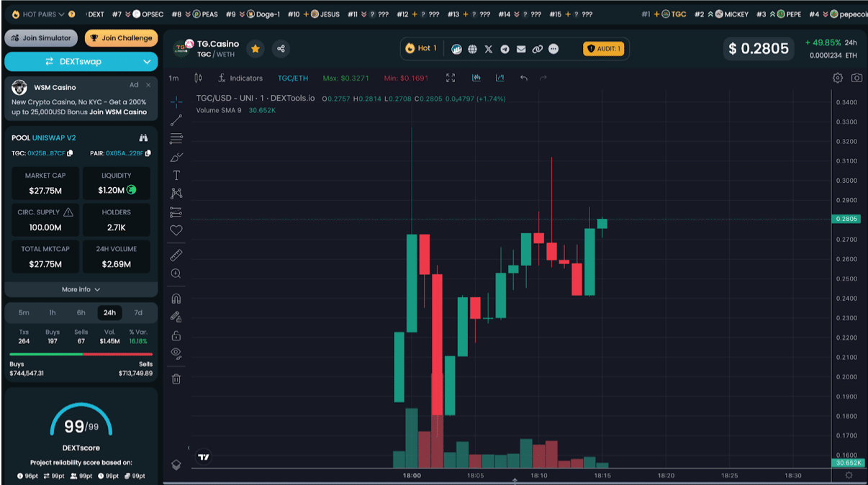Select the trend line drawing tool
The width and height of the screenshot is (868, 485).
[176, 120]
